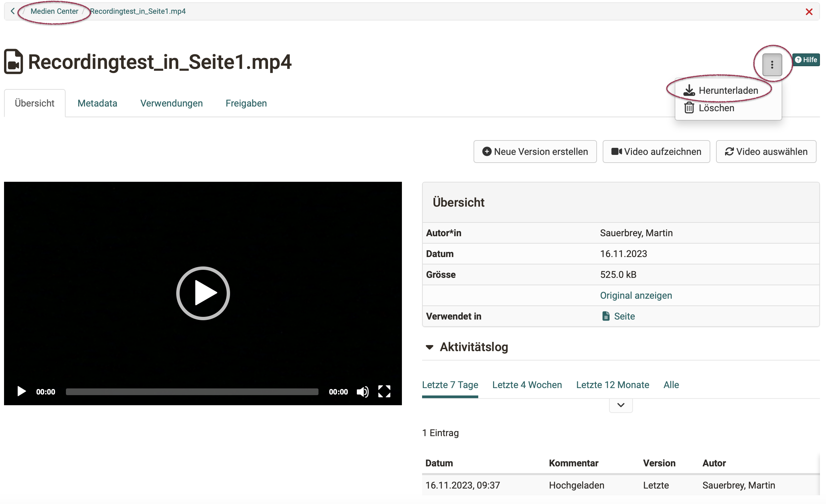Navigate to Medien Center via breadcrumb

pyautogui.click(x=54, y=11)
